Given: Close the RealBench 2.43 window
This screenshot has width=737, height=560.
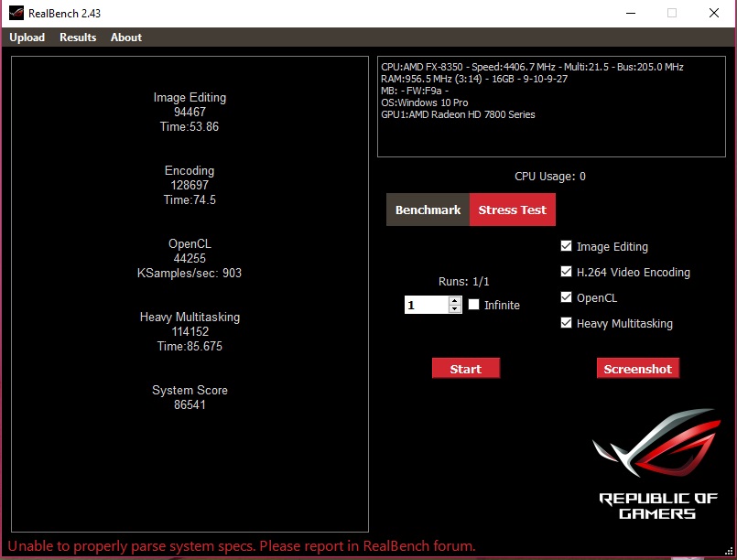Looking at the screenshot, I should tap(713, 13).
